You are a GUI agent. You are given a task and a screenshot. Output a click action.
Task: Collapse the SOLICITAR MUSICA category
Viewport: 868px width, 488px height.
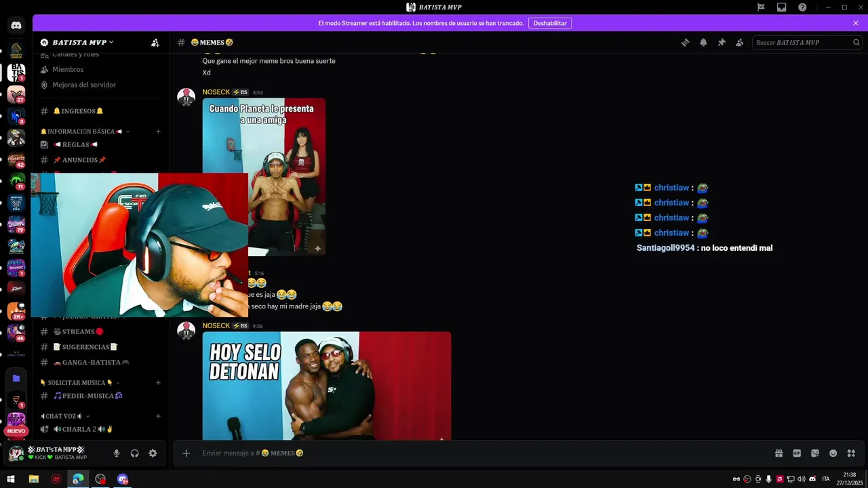[80, 382]
